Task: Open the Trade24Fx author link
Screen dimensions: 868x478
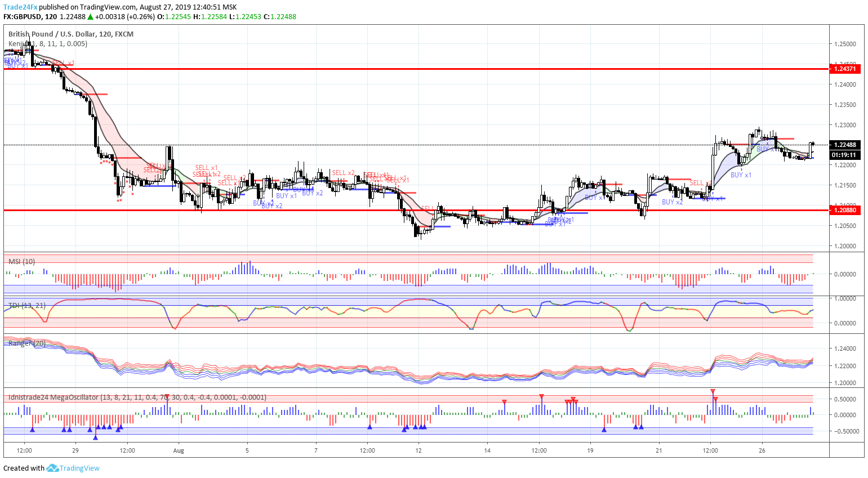Action: [x=20, y=7]
